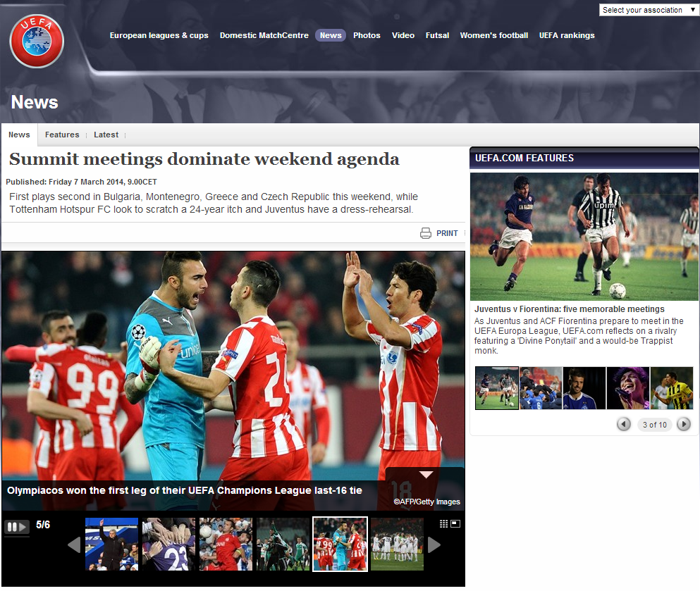This screenshot has height=591, width=700.
Task: Switch to the Features tab
Action: click(62, 135)
